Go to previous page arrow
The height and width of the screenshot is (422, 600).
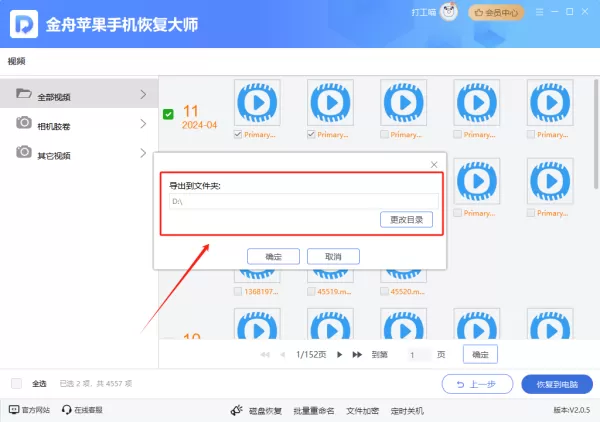click(283, 355)
